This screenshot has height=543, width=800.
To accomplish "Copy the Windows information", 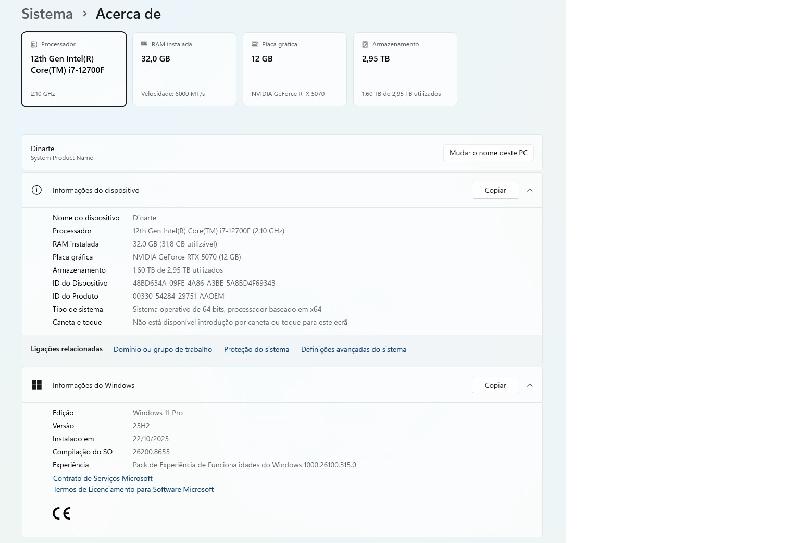I will coord(495,385).
